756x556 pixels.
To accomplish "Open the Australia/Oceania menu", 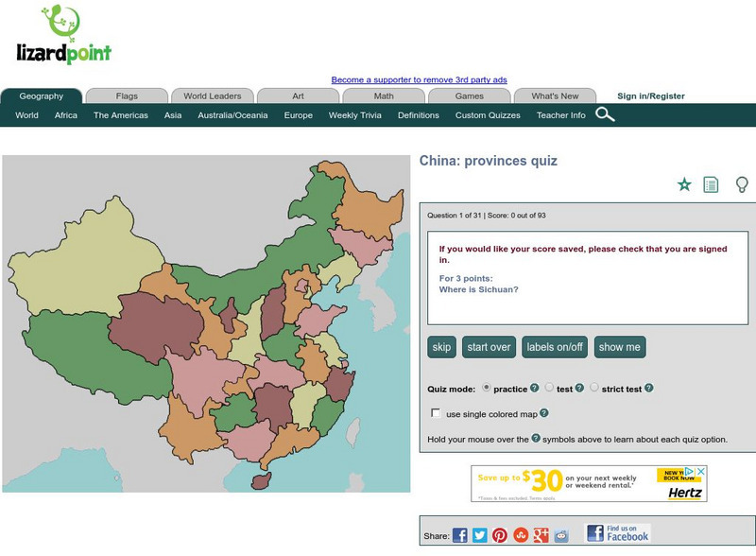I will pyautogui.click(x=232, y=115).
